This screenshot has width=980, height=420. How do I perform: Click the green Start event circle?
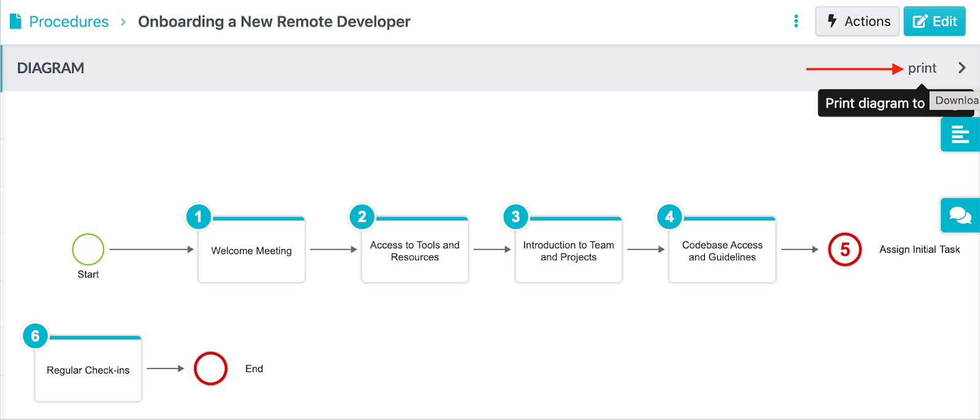click(88, 249)
